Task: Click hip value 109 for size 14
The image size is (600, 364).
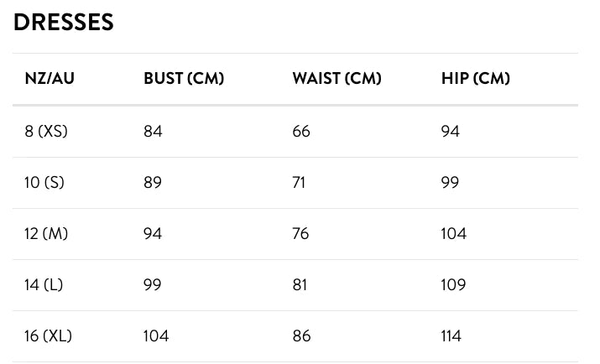Action: click(453, 285)
